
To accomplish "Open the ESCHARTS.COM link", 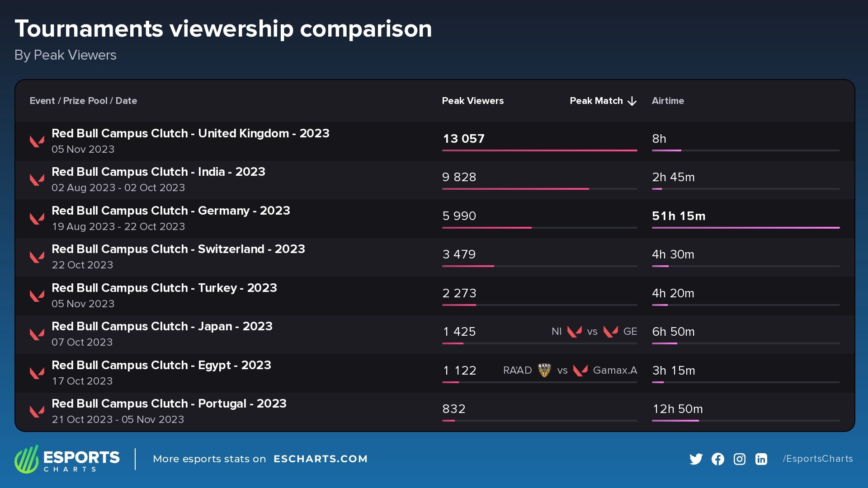I will point(321,459).
